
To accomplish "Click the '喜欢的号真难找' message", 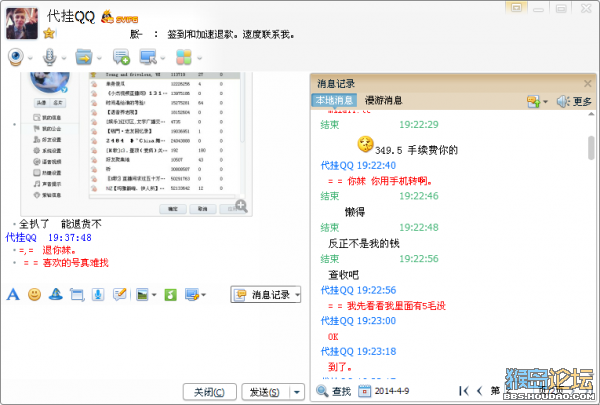I will (x=76, y=263).
